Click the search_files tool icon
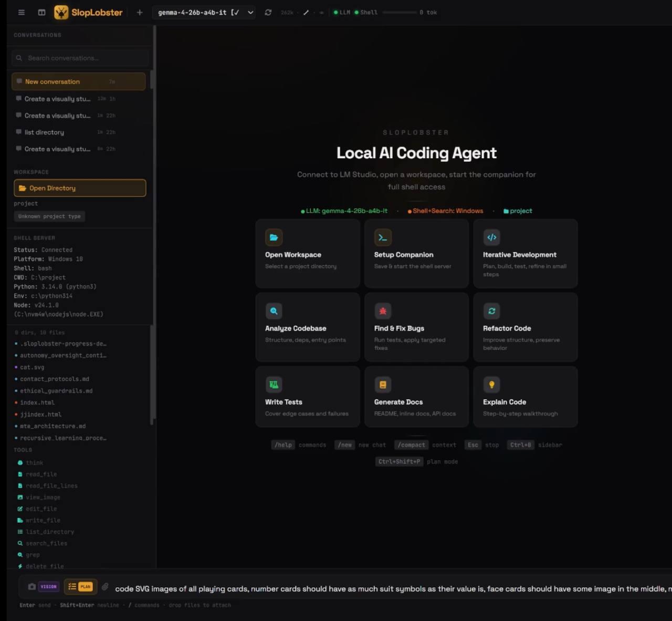The image size is (672, 621). [x=20, y=544]
